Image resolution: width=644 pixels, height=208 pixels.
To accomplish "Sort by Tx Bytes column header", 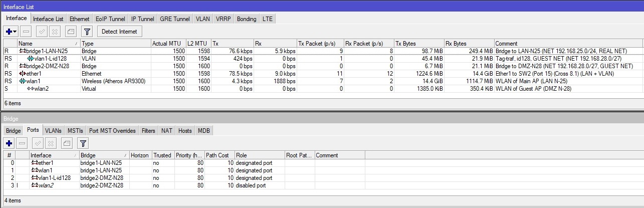I will coord(418,44).
